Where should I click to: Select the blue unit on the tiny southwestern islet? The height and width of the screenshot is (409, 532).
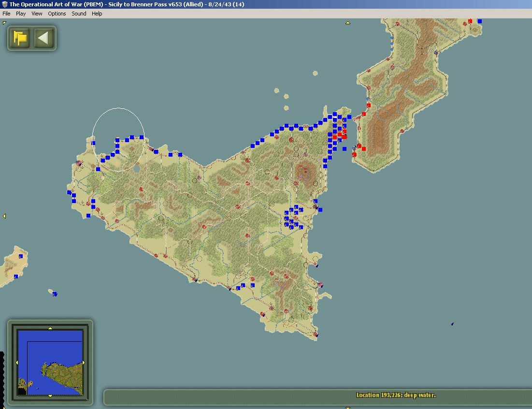coord(55,294)
